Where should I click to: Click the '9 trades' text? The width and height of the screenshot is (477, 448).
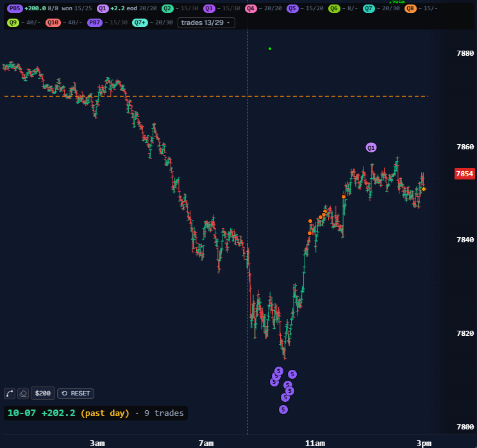164,413
